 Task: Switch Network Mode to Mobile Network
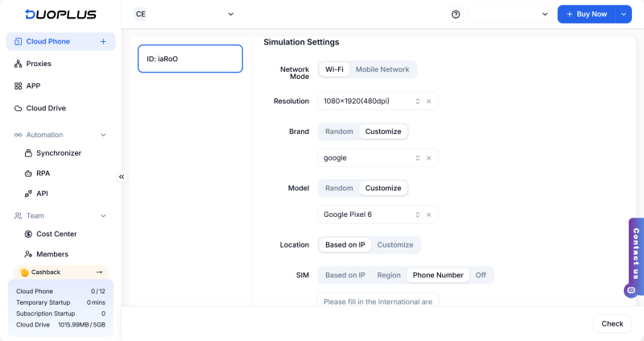click(x=382, y=69)
